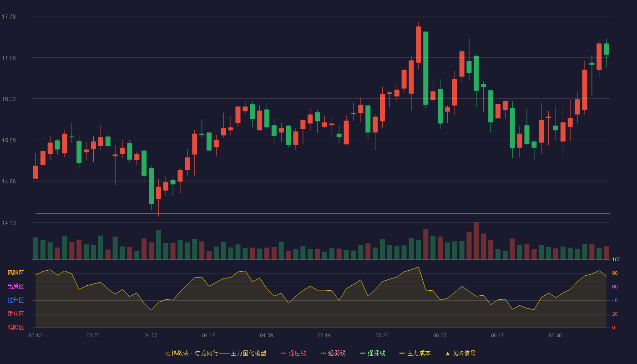Click the 06-30 date axis label

click(x=555, y=335)
